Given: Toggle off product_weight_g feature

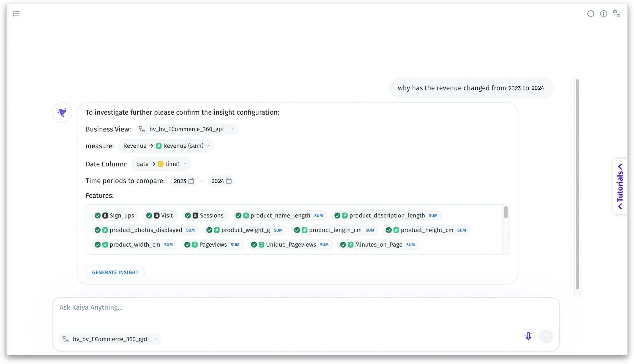Looking at the screenshot, I should (x=209, y=230).
